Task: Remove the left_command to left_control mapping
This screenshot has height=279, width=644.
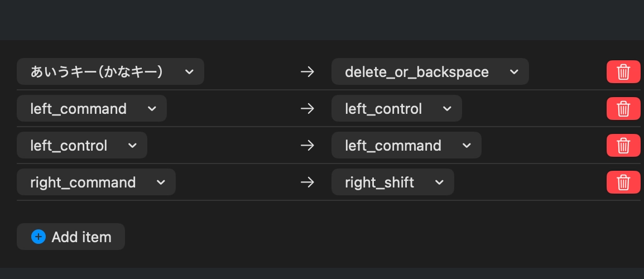Action: coord(623,108)
